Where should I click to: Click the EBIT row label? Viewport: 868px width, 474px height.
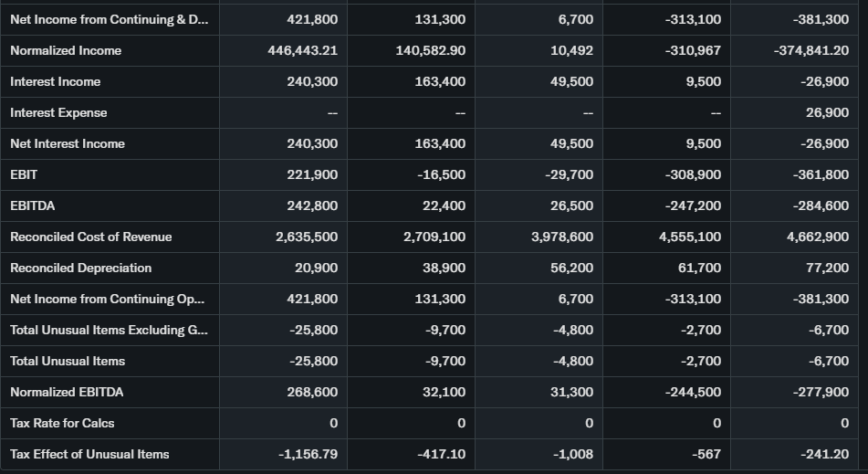pos(24,174)
